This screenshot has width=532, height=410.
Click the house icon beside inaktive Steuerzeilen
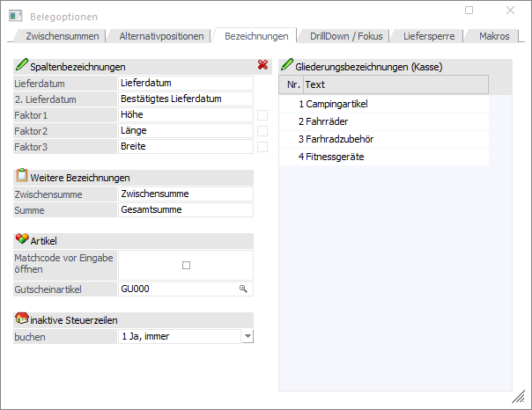(x=22, y=318)
